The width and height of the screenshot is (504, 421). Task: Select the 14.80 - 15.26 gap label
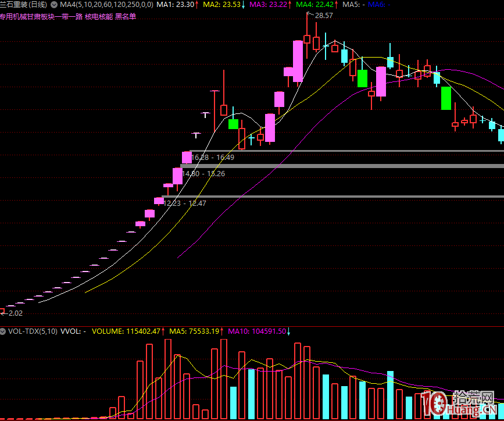[x=203, y=174]
